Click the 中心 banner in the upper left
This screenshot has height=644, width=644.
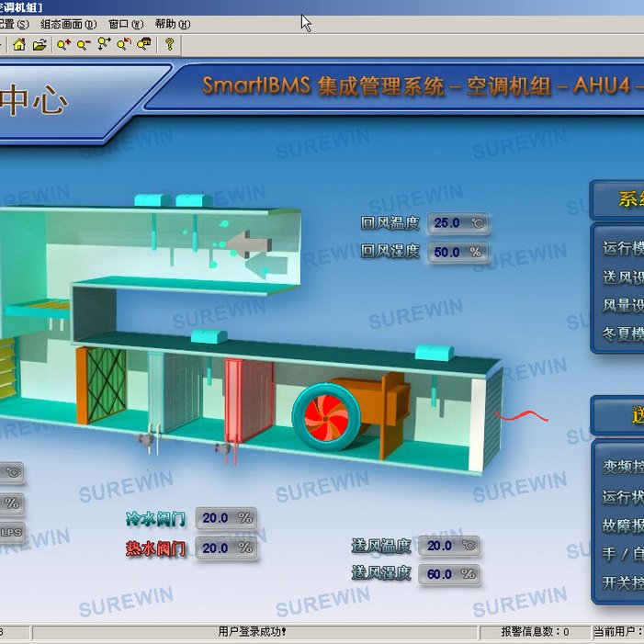tap(34, 100)
